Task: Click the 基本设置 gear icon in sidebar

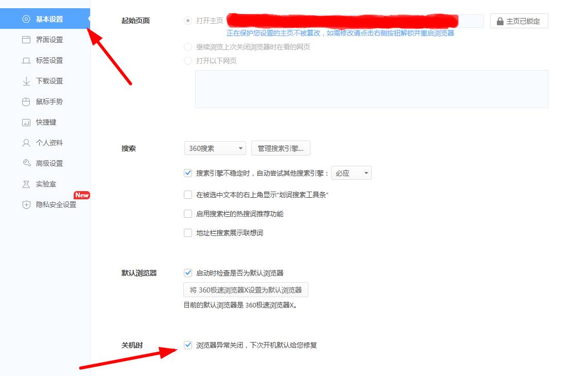Action: [x=26, y=19]
